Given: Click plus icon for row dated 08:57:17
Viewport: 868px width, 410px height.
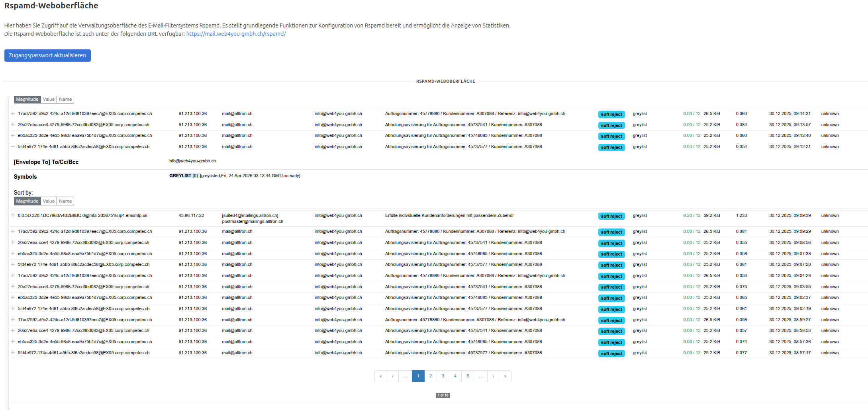Looking at the screenshot, I should pos(13,353).
